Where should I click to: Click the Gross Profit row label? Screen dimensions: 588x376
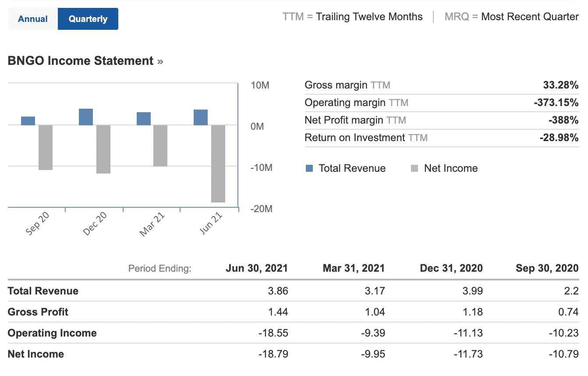38,312
